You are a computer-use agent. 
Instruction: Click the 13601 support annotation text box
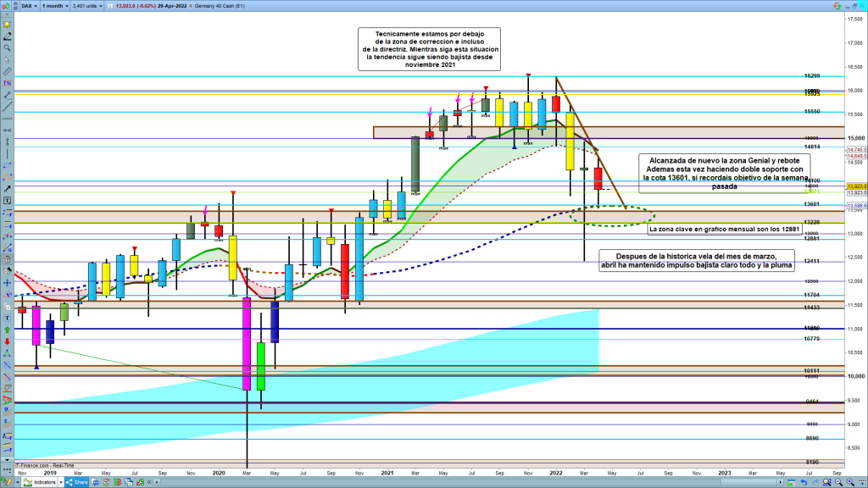(724, 173)
